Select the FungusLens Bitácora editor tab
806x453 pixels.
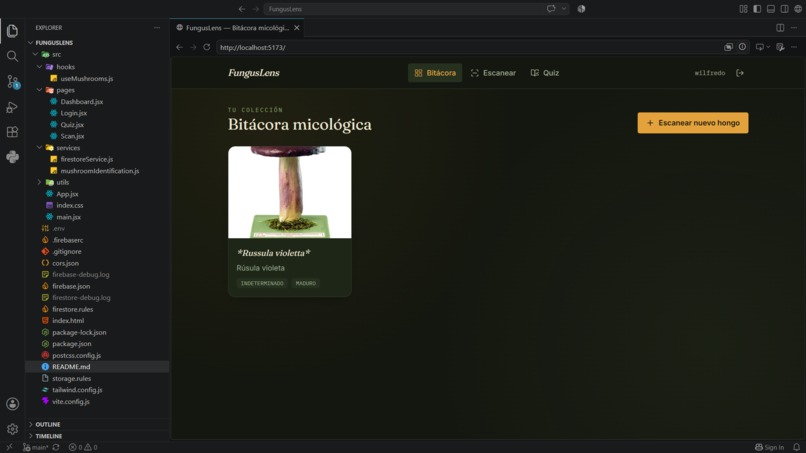(236, 28)
